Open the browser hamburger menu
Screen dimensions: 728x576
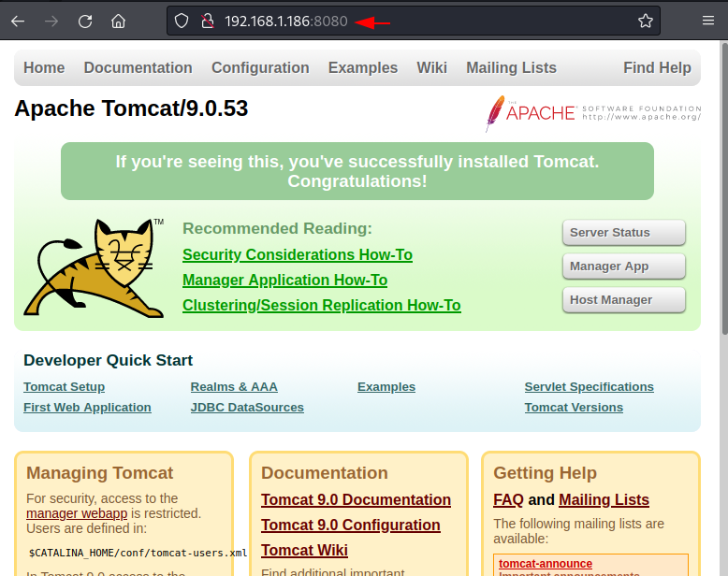pos(708,21)
